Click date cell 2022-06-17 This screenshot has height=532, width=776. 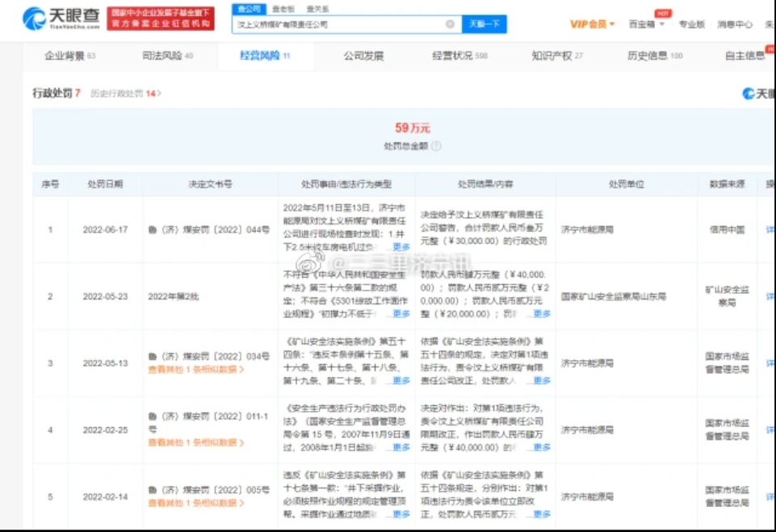(105, 229)
